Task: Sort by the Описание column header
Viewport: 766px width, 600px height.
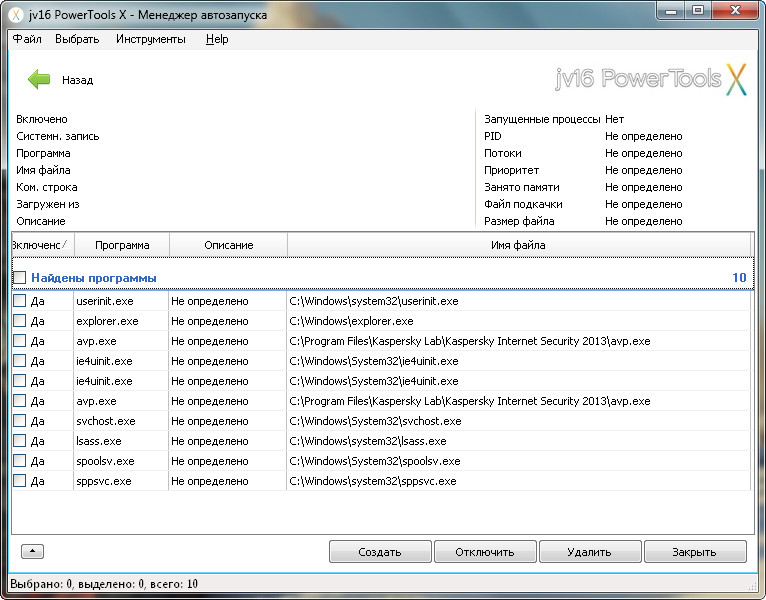Action: pos(229,245)
